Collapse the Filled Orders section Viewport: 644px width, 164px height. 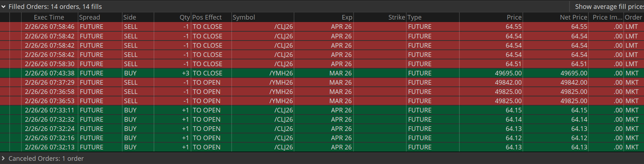[4, 6]
